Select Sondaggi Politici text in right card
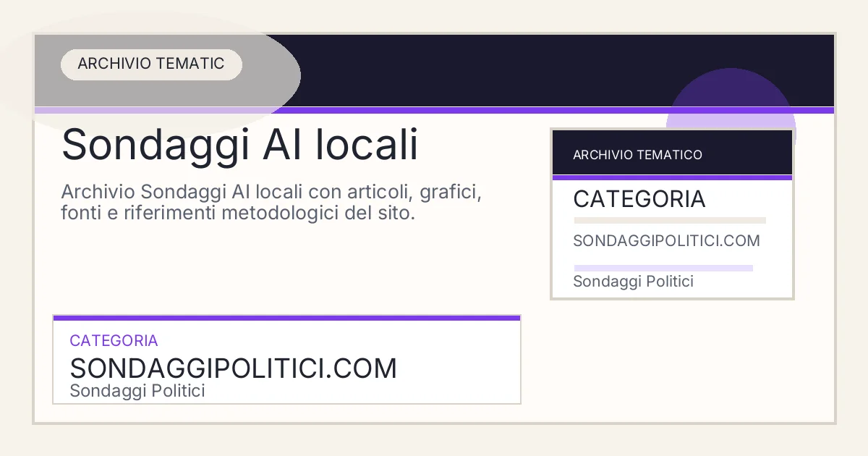The height and width of the screenshot is (456, 868). [633, 282]
